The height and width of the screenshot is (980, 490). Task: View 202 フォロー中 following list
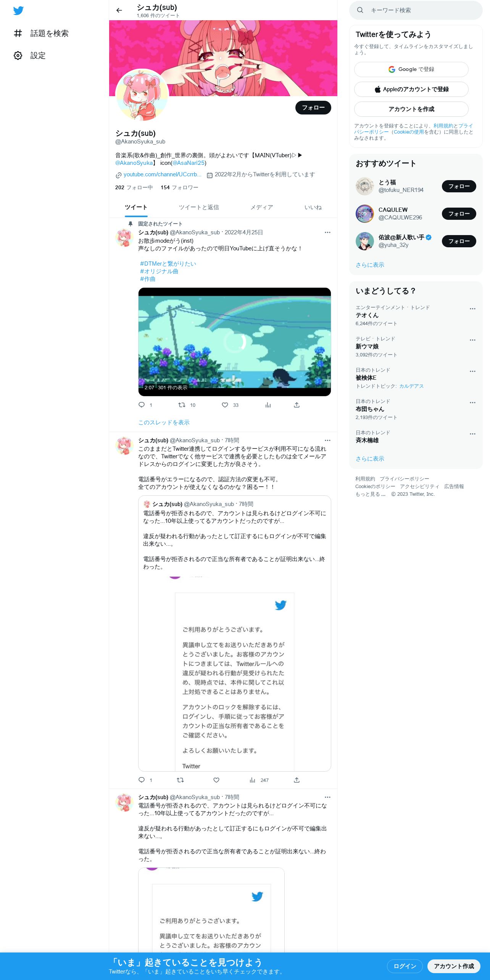(134, 187)
